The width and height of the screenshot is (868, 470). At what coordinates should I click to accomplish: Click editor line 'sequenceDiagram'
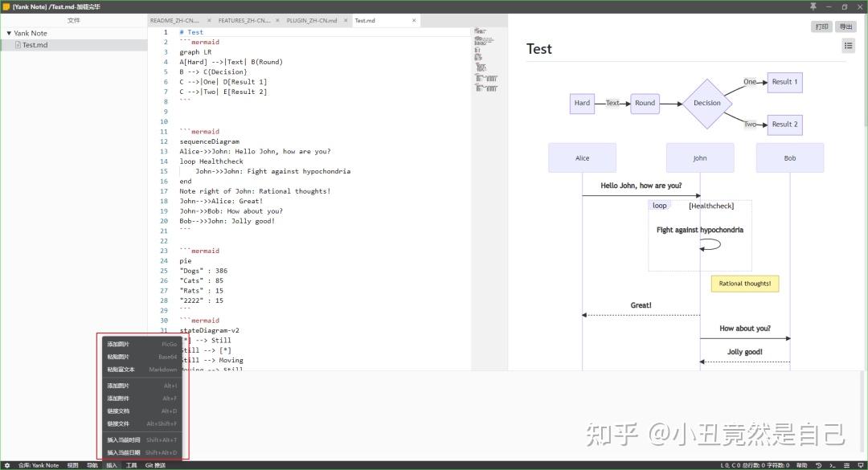point(209,141)
